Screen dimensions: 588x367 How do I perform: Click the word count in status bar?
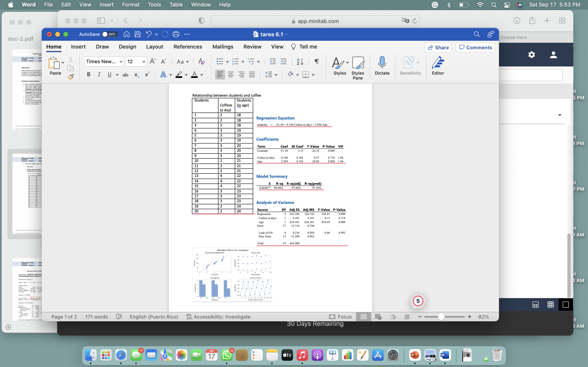tap(96, 317)
